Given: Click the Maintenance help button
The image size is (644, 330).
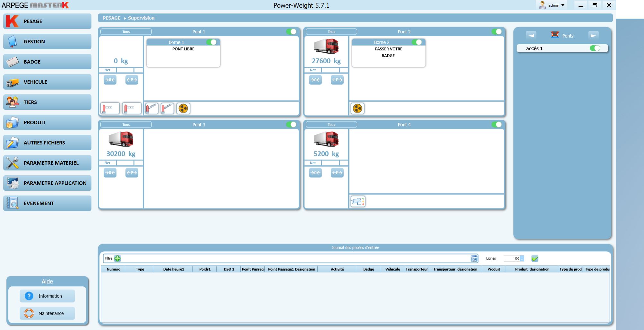Looking at the screenshot, I should (x=47, y=313).
